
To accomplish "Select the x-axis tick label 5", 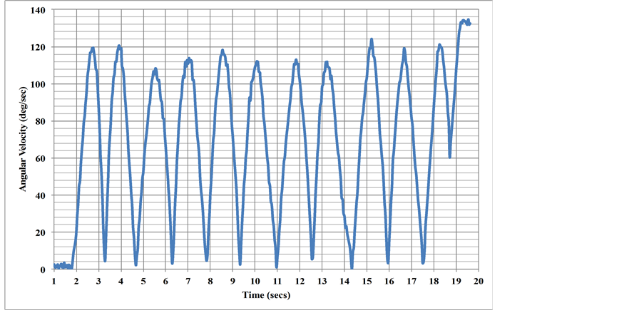I will pos(143,281).
